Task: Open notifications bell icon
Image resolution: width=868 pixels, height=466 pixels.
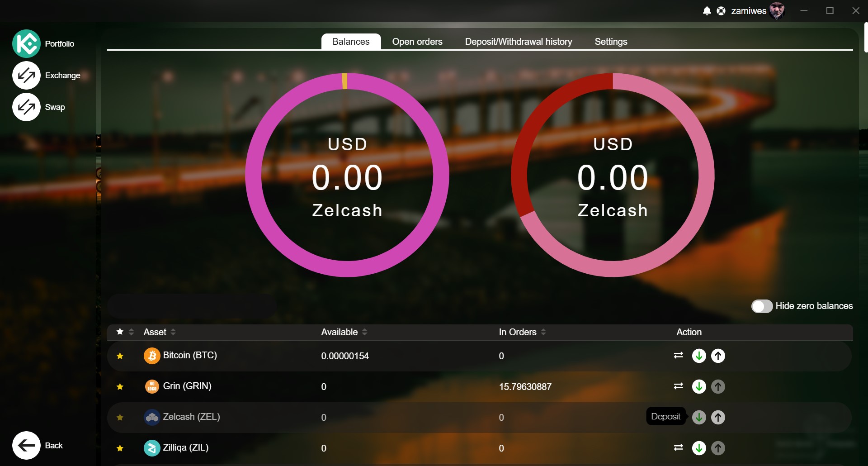Action: (707, 11)
